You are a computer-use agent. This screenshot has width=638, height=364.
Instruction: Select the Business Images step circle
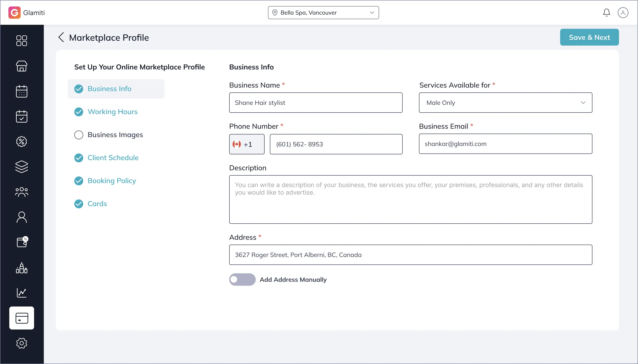tap(78, 134)
